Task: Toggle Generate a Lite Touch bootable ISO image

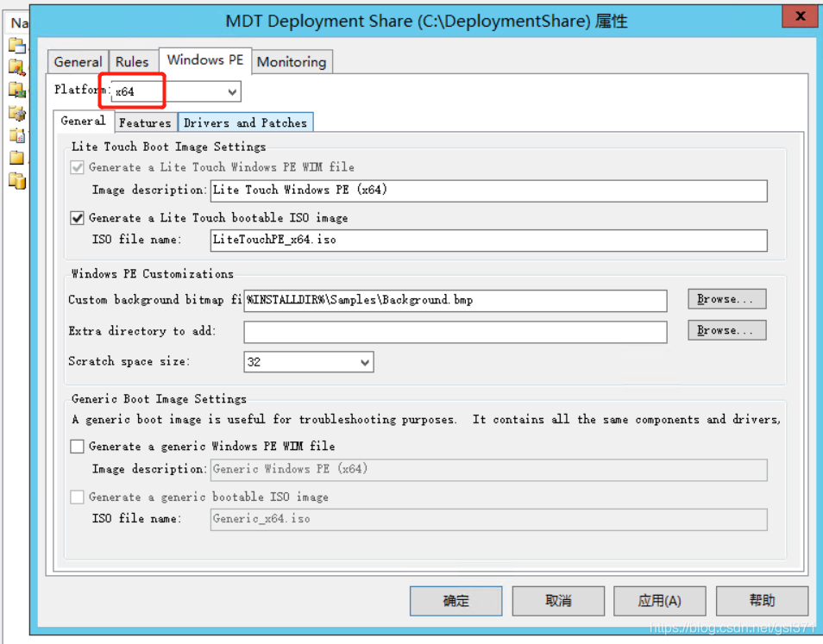Action: (77, 217)
